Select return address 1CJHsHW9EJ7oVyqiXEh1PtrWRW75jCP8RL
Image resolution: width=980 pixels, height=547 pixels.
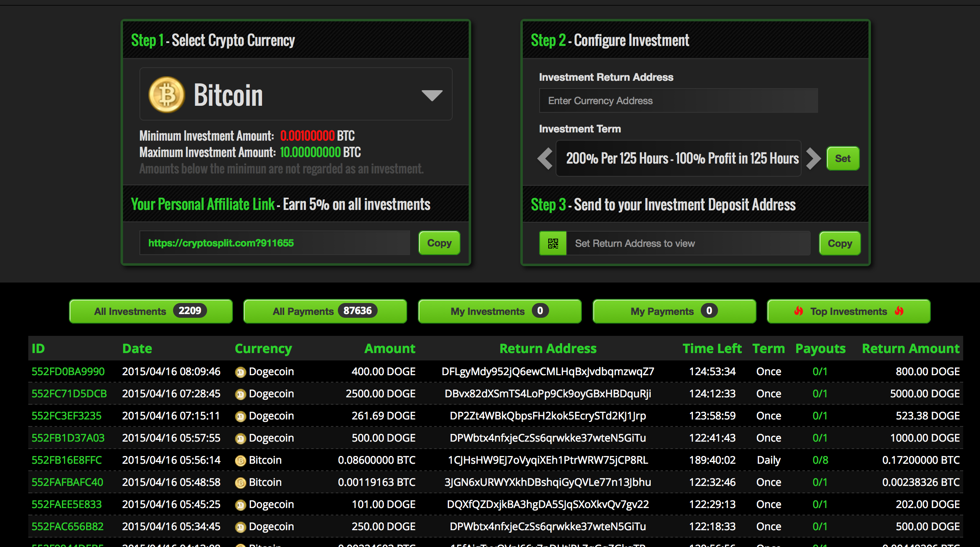(548, 460)
